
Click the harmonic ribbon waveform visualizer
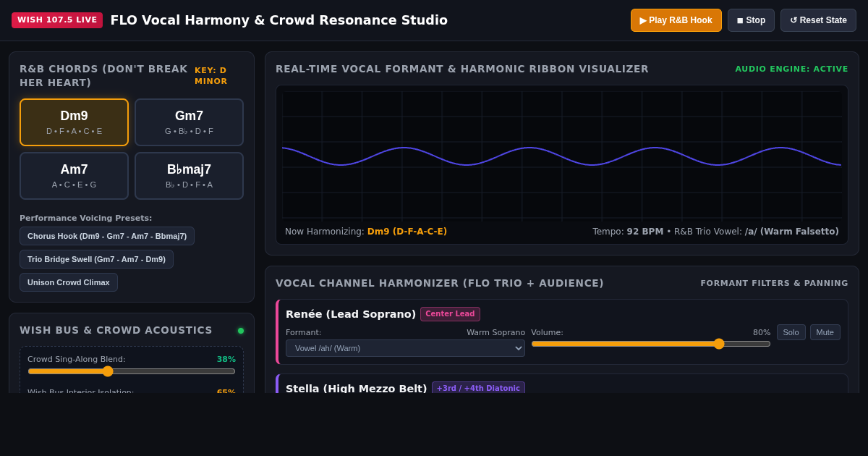[x=562, y=156]
